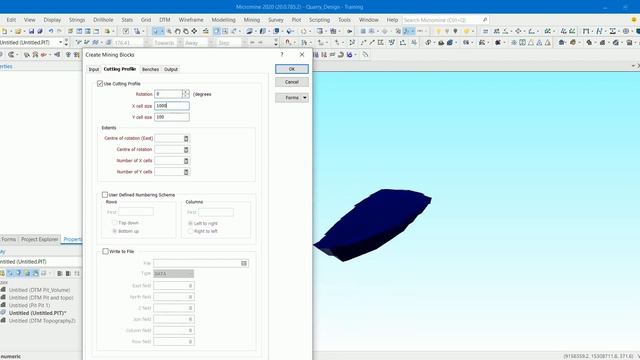Switch to the Benches tab
The height and width of the screenshot is (360, 640).
click(150, 69)
